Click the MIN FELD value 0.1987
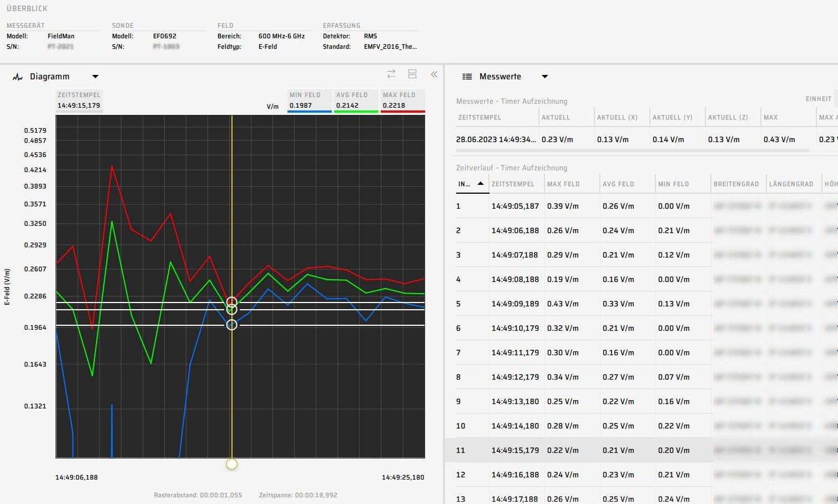The width and height of the screenshot is (838, 504). [x=301, y=105]
